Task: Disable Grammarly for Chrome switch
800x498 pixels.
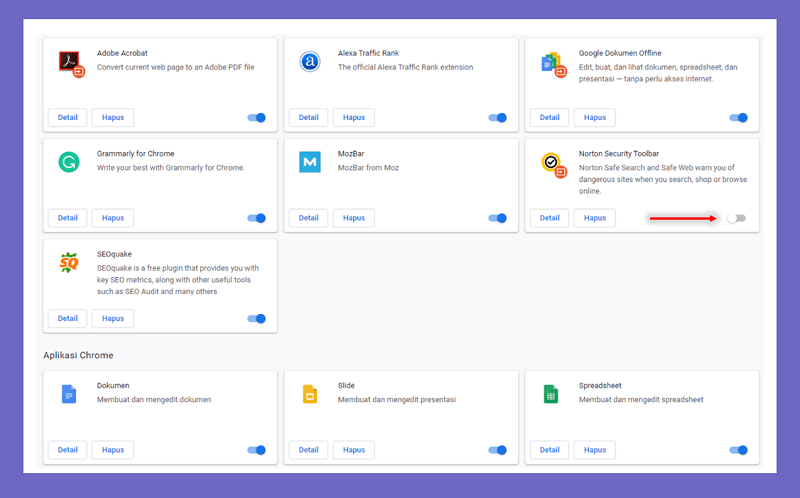Action: (257, 218)
